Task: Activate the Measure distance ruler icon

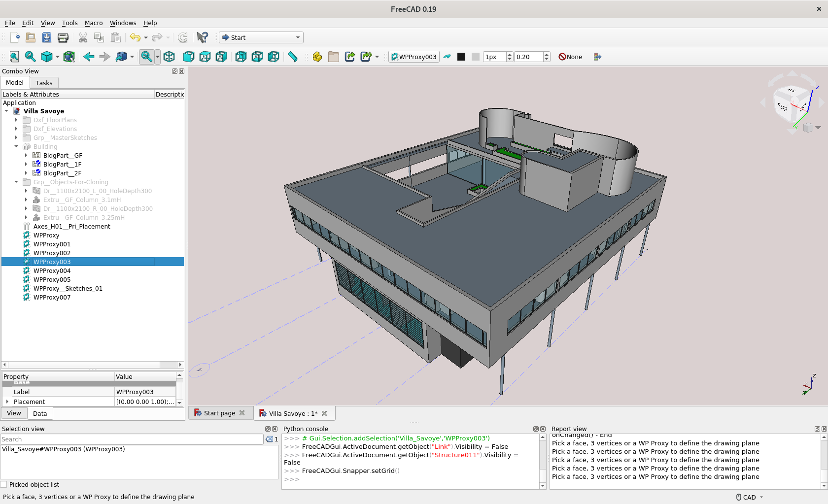Action: pyautogui.click(x=293, y=57)
